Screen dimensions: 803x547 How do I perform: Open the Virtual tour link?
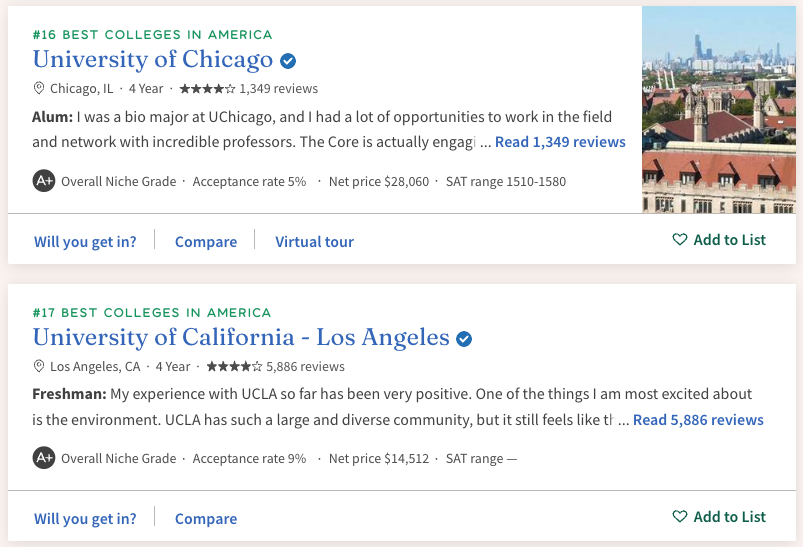pos(314,242)
